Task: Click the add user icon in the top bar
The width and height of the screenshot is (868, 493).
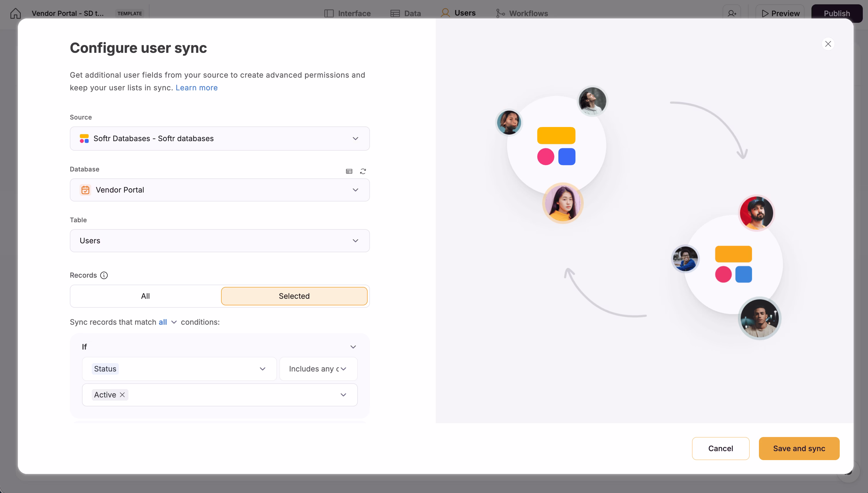Action: click(x=732, y=13)
